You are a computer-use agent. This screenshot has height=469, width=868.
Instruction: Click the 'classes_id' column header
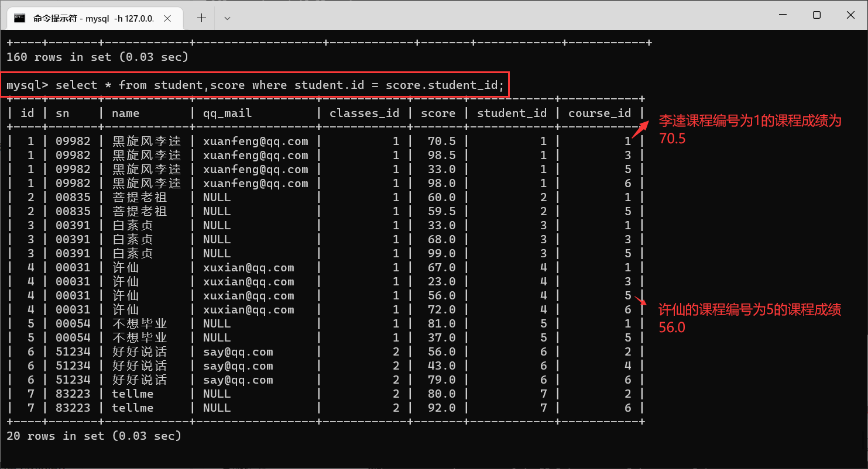pyautogui.click(x=365, y=113)
